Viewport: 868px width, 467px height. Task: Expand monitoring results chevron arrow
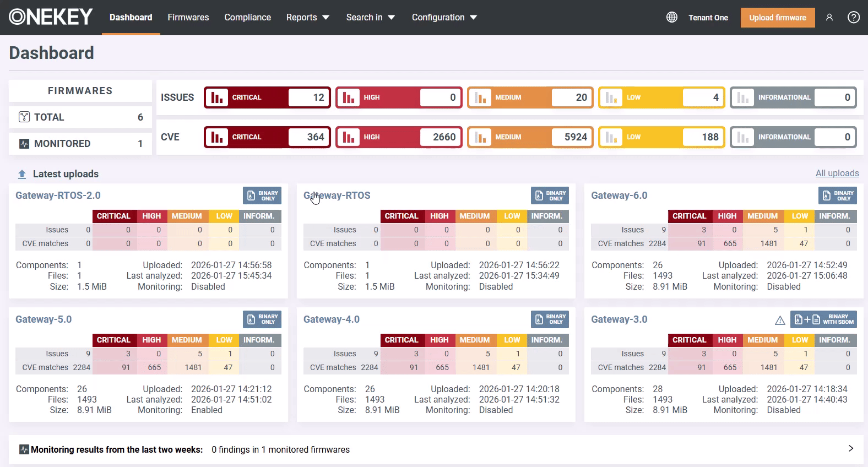click(850, 448)
